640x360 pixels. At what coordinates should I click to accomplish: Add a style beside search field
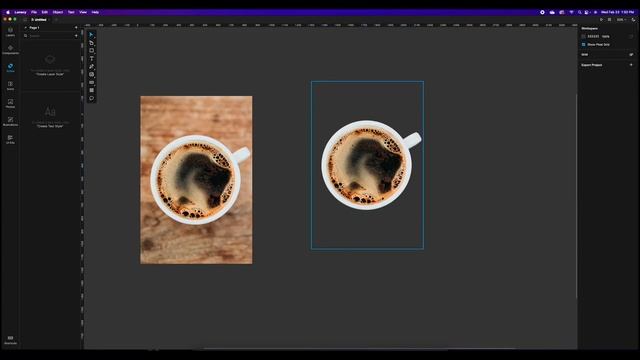click(x=76, y=36)
